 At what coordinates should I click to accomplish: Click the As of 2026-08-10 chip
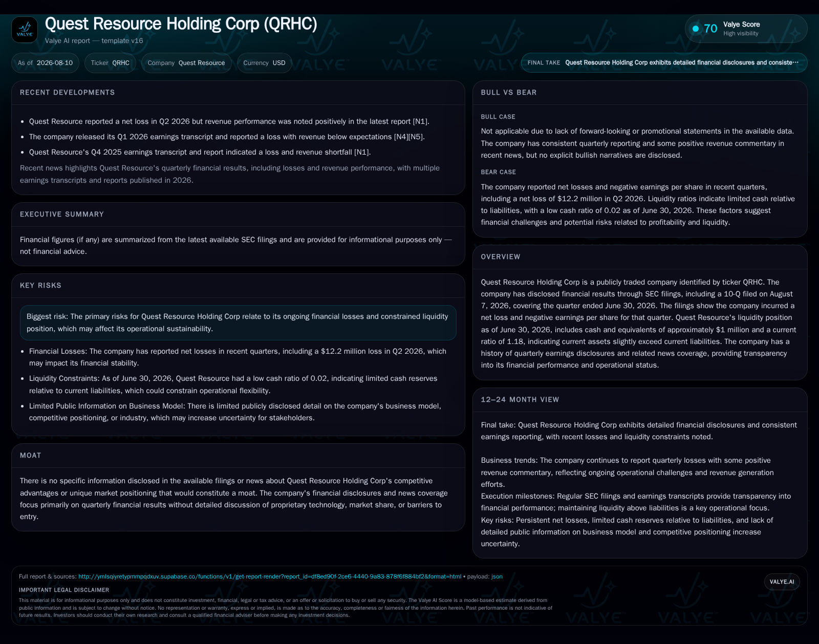45,63
